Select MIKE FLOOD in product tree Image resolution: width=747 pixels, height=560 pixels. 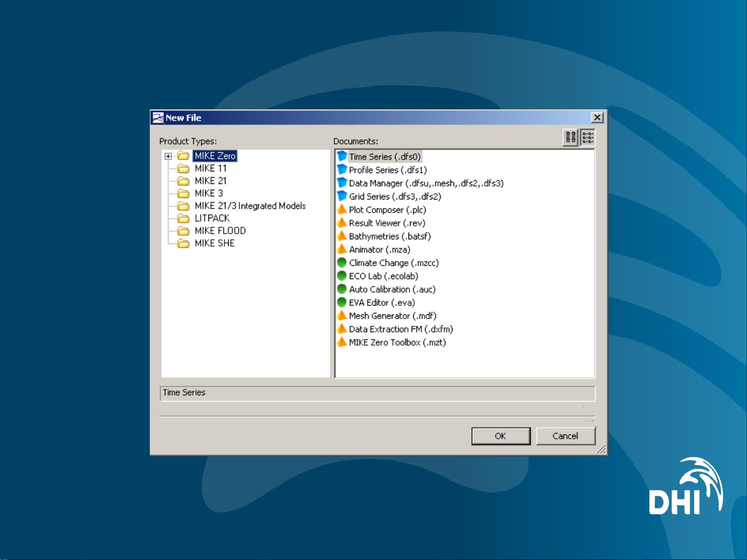220,231
